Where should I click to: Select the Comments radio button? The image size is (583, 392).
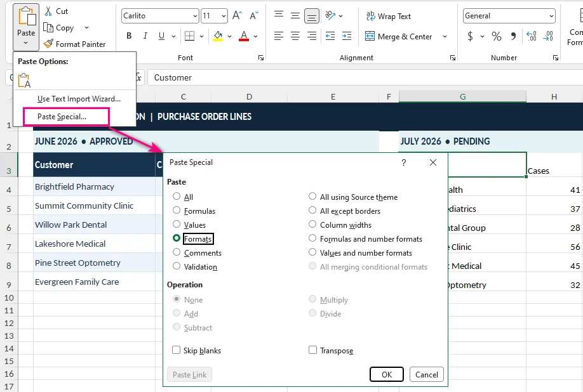(177, 252)
